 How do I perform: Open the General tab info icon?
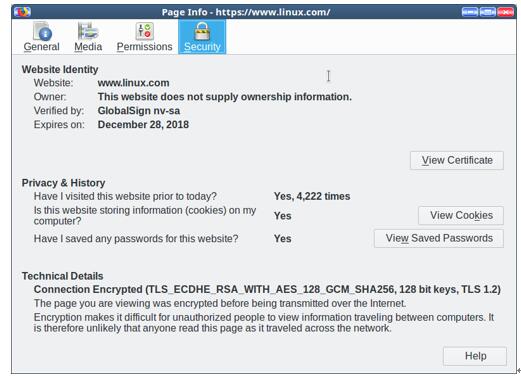click(x=42, y=31)
